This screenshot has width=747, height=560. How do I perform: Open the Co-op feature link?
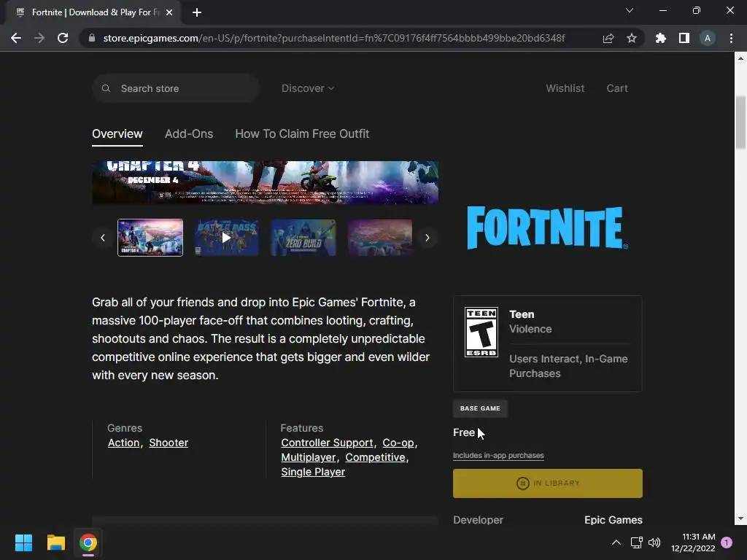(398, 443)
